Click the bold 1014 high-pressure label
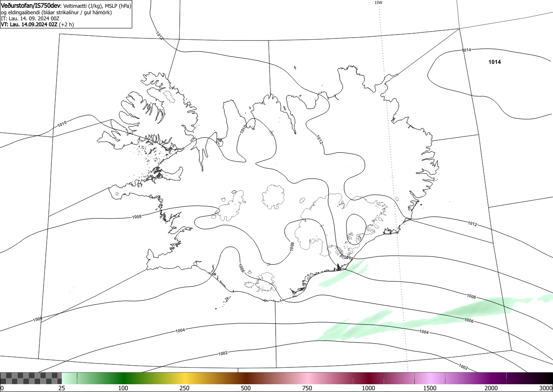The width and height of the screenshot is (553, 392). click(x=495, y=62)
